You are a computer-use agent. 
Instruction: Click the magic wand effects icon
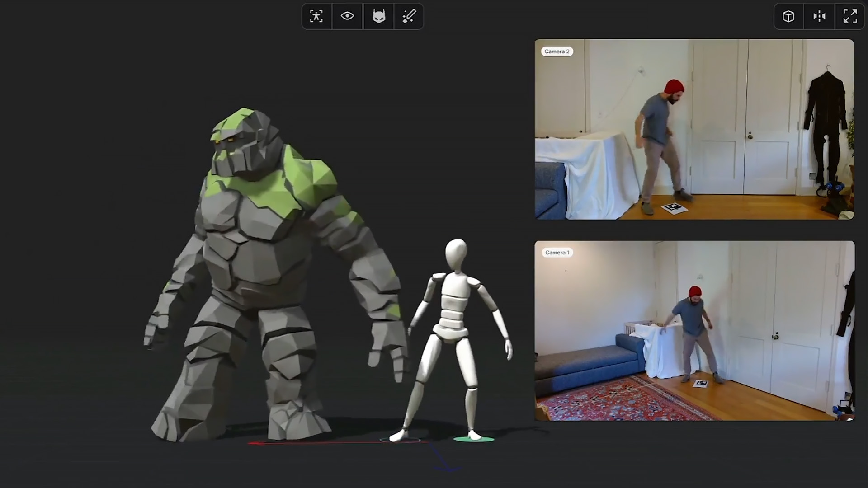409,16
